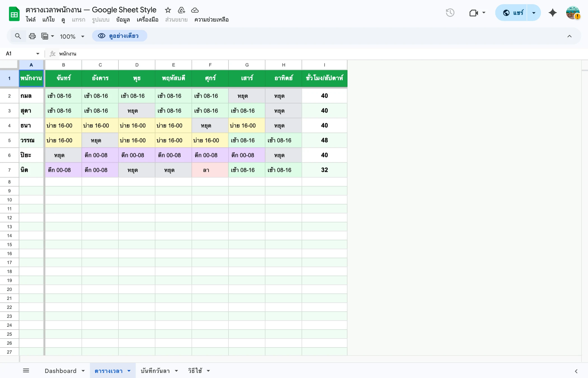Open search within the spreadsheet
The image size is (588, 378).
18,36
